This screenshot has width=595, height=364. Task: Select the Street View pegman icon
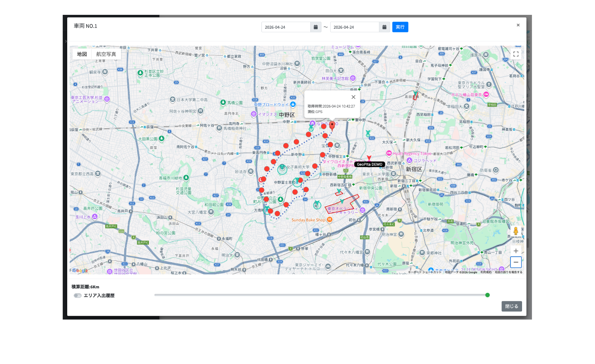point(516,231)
